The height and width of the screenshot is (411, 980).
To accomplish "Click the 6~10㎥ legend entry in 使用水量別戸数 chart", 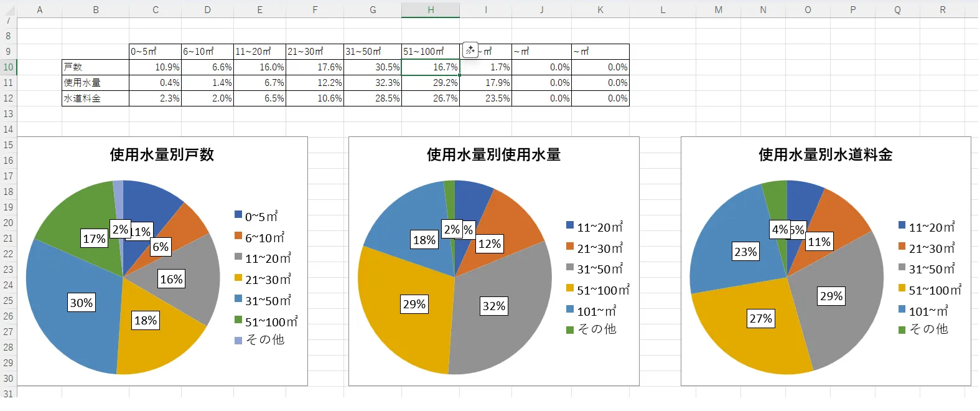I will pyautogui.click(x=259, y=237).
